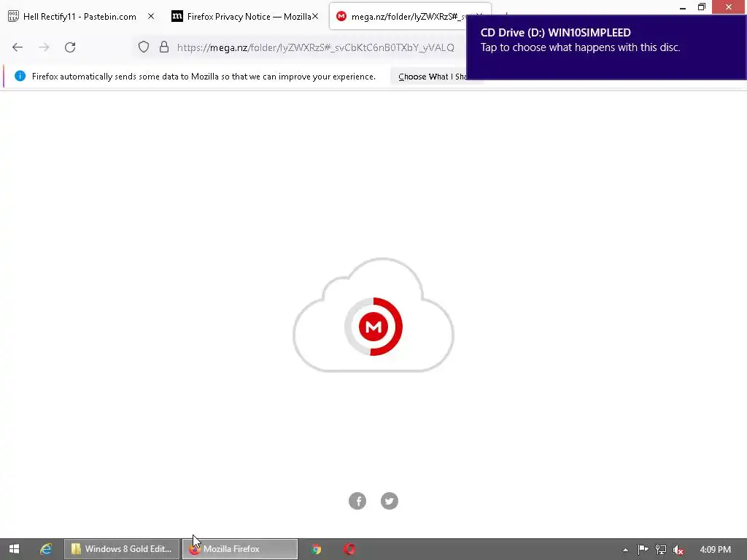Click the Choose What I Share button
747x560 pixels.
coord(432,76)
